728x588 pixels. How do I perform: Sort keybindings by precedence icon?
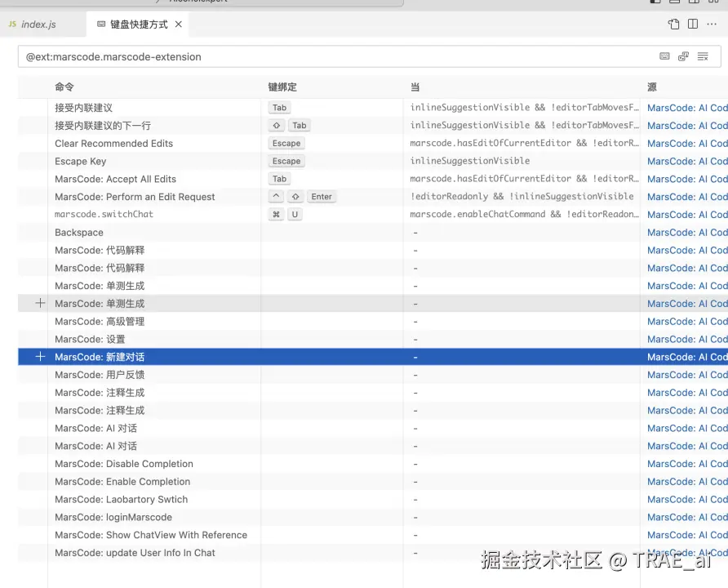pyautogui.click(x=684, y=56)
